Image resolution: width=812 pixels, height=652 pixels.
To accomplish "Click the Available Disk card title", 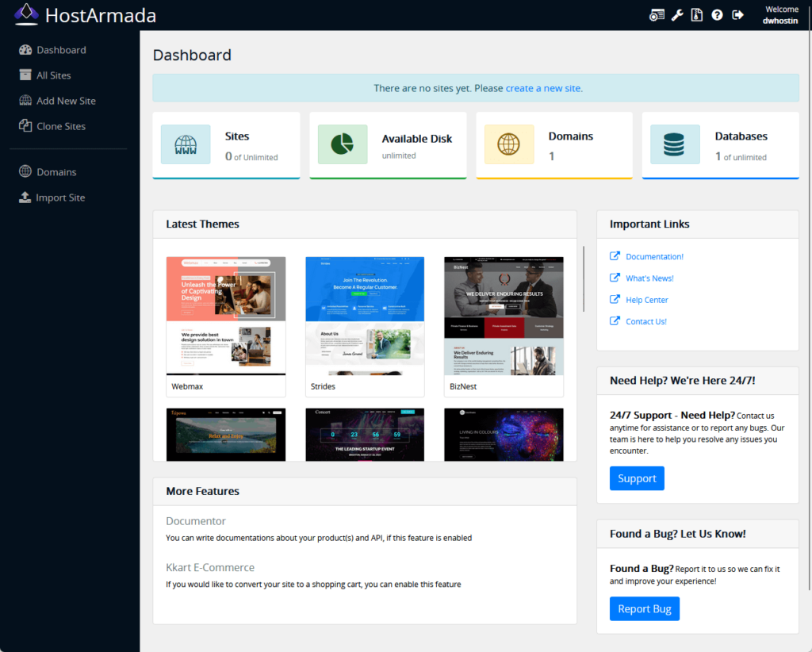I will pos(417,138).
